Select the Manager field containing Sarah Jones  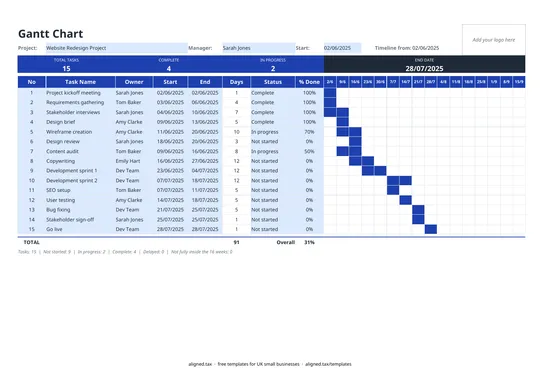pos(258,48)
